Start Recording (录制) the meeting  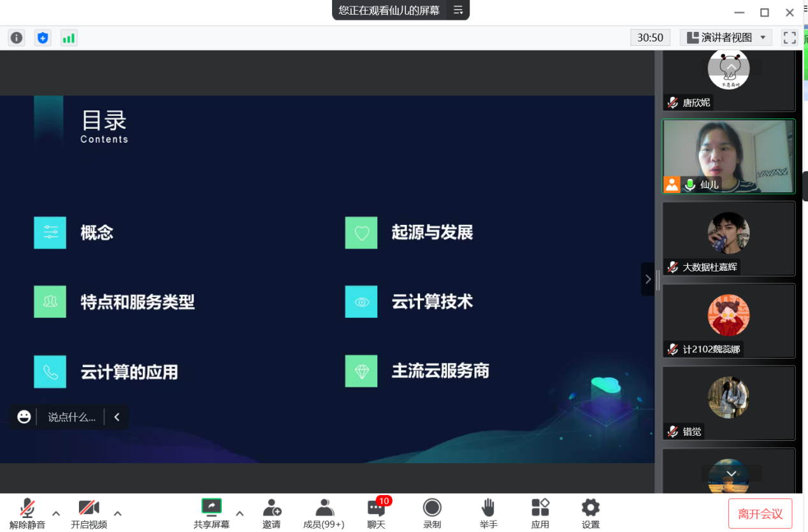(x=432, y=513)
